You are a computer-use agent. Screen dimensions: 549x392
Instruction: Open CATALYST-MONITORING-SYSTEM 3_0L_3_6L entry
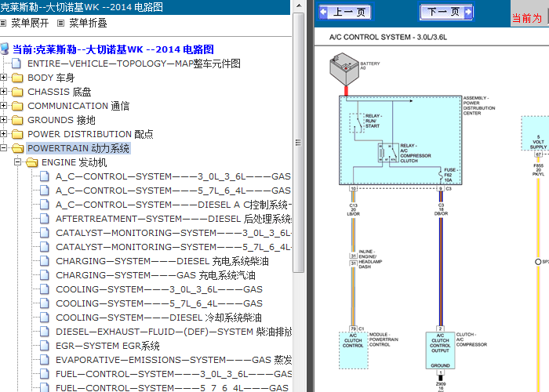(173, 233)
